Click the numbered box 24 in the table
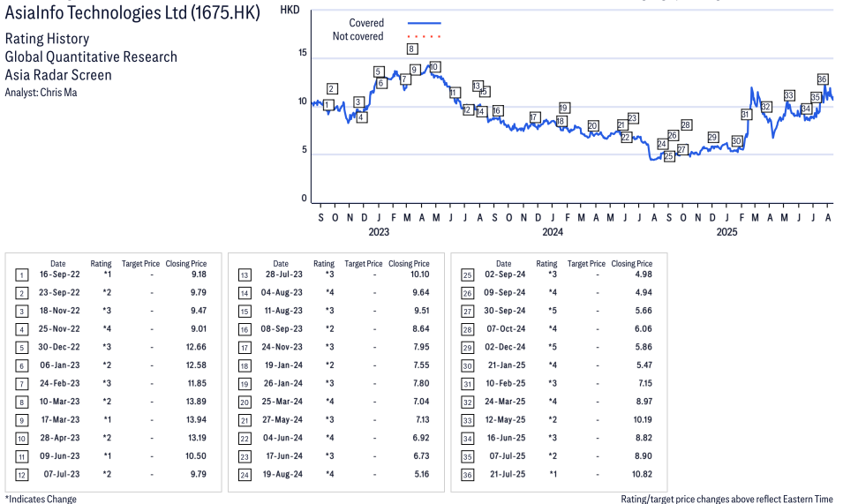The image size is (843, 504). 245,475
